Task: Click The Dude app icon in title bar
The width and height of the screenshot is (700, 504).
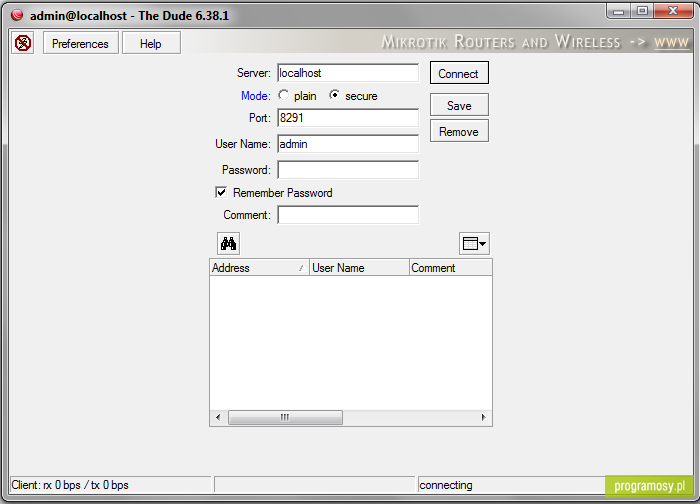Action: pos(17,15)
